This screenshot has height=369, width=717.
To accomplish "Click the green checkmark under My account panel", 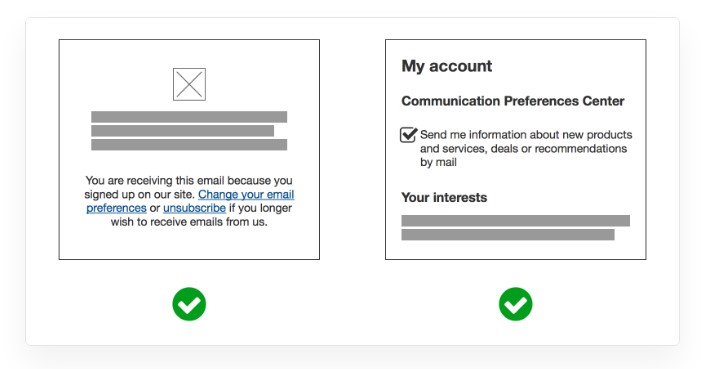I will coord(516,304).
